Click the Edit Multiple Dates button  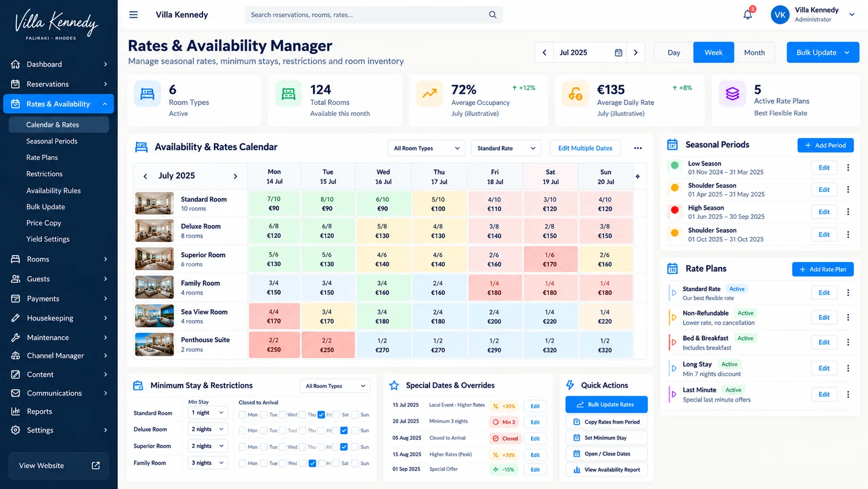585,148
